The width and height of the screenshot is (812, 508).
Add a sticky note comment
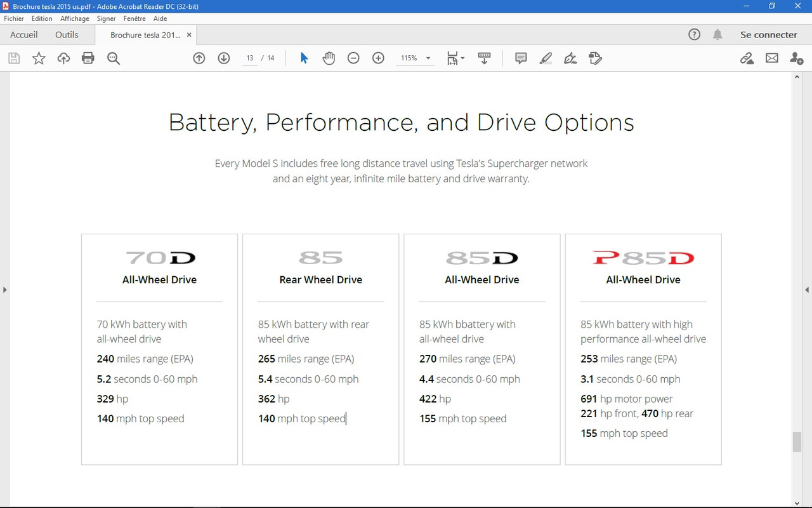click(x=521, y=58)
